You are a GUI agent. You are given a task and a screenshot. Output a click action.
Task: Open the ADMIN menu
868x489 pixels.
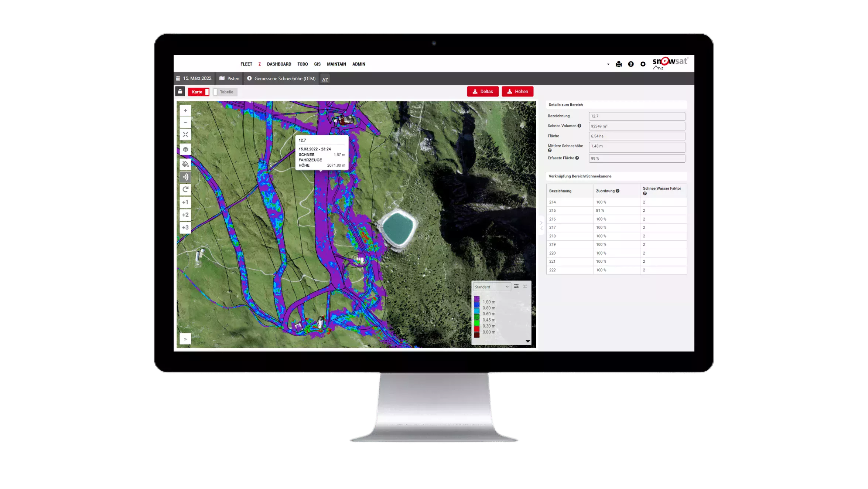[x=359, y=64]
